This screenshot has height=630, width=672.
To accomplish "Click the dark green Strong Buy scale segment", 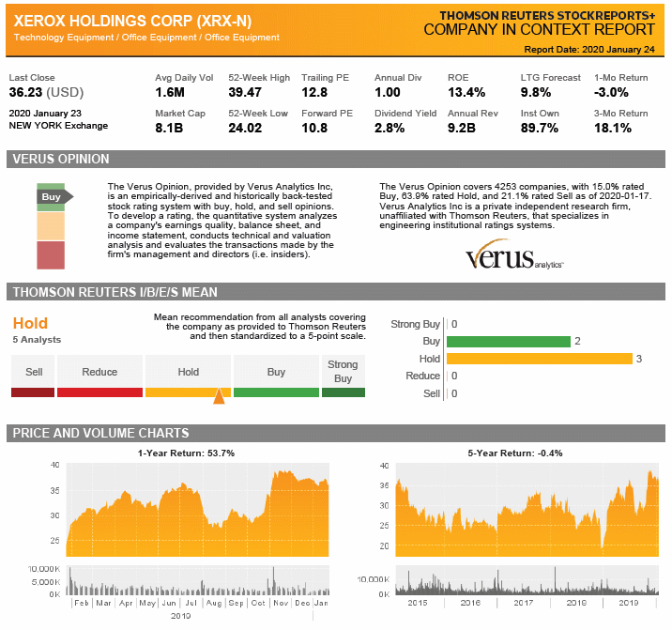I will click(x=344, y=392).
